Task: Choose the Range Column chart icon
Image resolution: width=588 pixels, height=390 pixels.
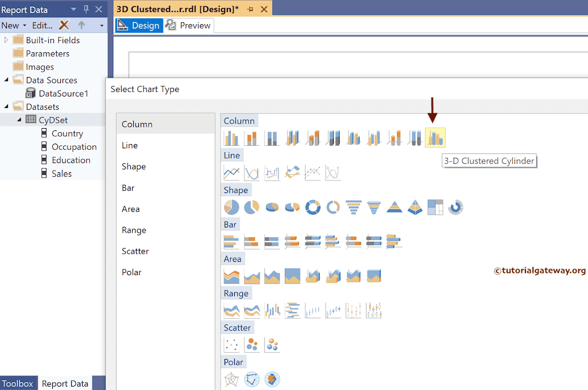Action: click(x=272, y=311)
